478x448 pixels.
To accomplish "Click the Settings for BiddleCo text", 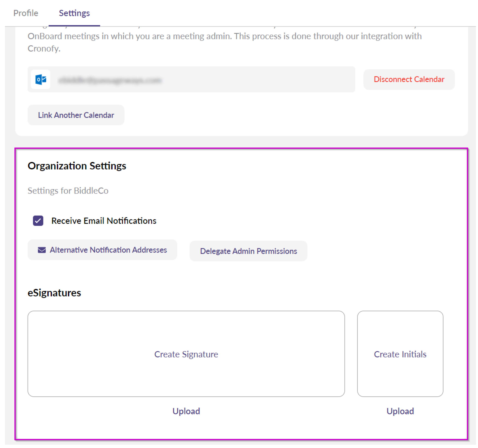I will click(68, 191).
